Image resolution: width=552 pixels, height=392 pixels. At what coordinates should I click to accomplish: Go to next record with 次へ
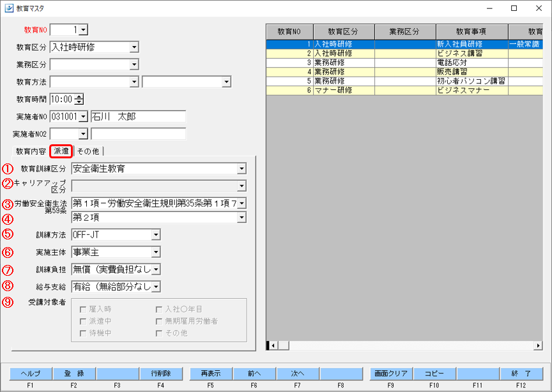(x=298, y=373)
